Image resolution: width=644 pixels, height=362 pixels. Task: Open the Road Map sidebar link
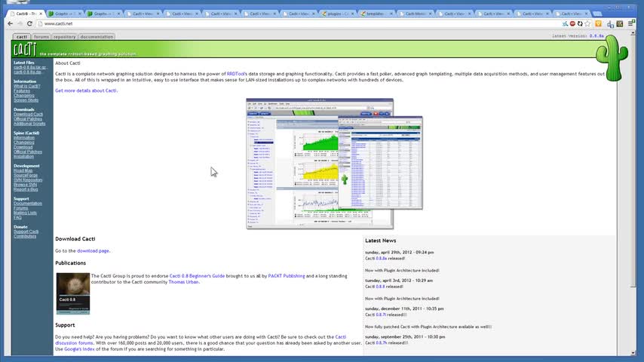(x=23, y=170)
